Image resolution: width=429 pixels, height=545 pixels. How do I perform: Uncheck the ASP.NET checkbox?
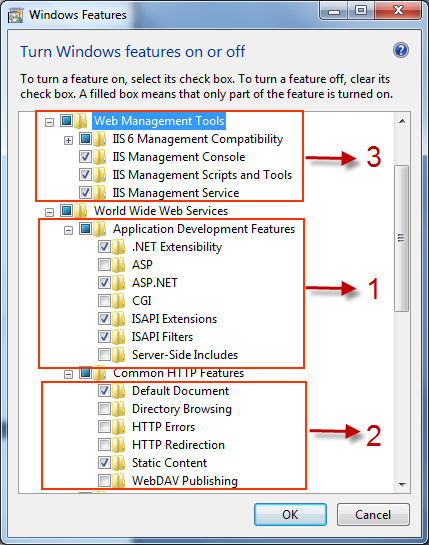(104, 283)
